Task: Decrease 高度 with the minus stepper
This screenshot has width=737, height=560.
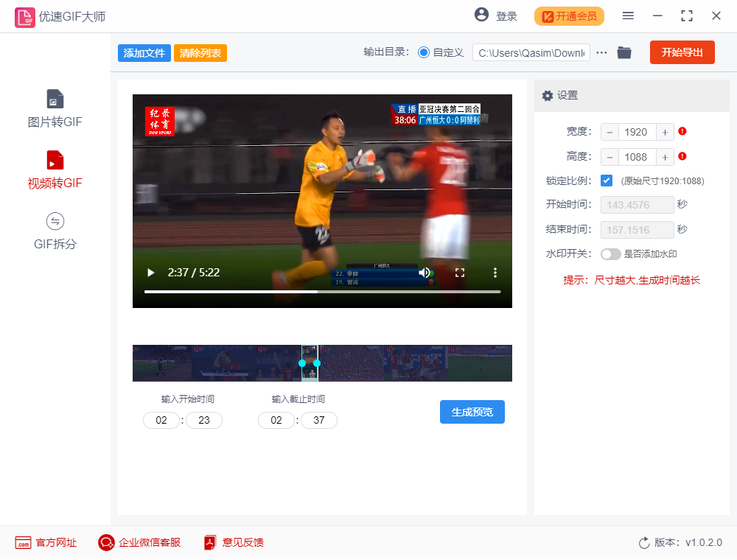Action: pyautogui.click(x=610, y=157)
